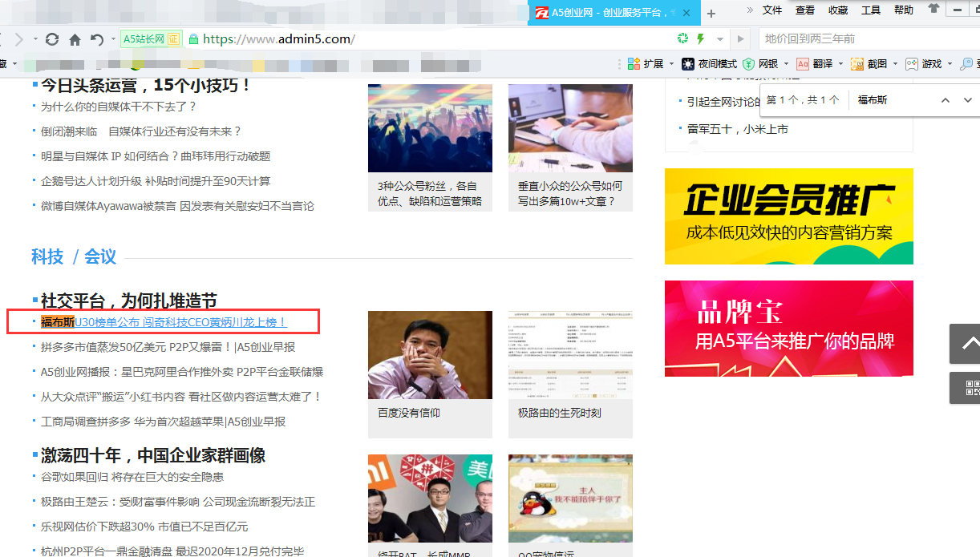Click the 百度没有信仰 article thumbnail
This screenshot has width=980, height=557.
pyautogui.click(x=430, y=355)
